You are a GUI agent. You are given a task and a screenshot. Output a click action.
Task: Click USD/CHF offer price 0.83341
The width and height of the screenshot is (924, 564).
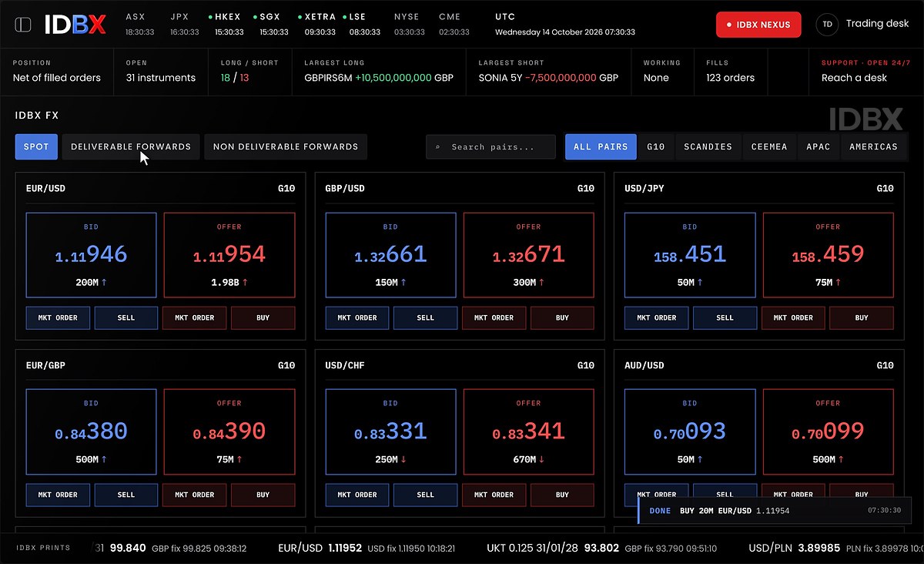click(x=529, y=432)
